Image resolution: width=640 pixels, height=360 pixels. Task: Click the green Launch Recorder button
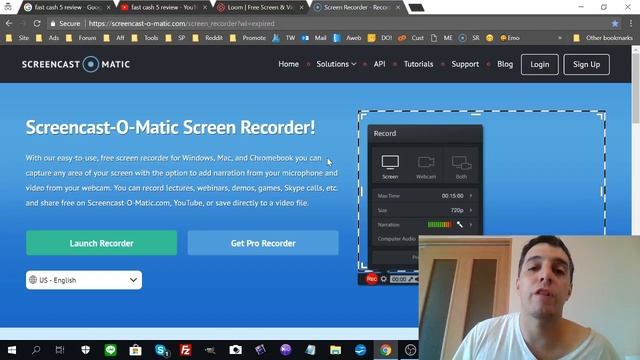[102, 243]
